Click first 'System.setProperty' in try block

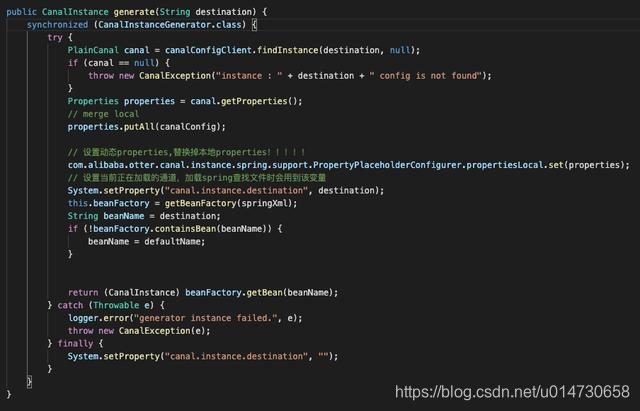(113, 190)
